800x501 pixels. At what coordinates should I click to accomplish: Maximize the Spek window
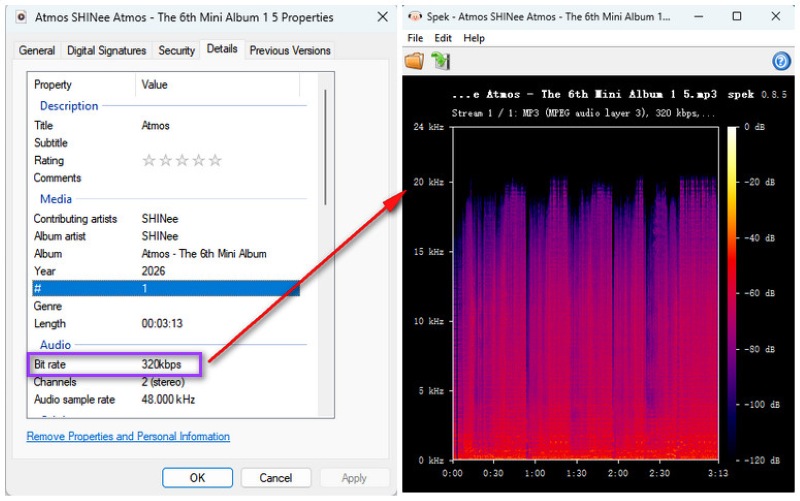click(x=737, y=16)
